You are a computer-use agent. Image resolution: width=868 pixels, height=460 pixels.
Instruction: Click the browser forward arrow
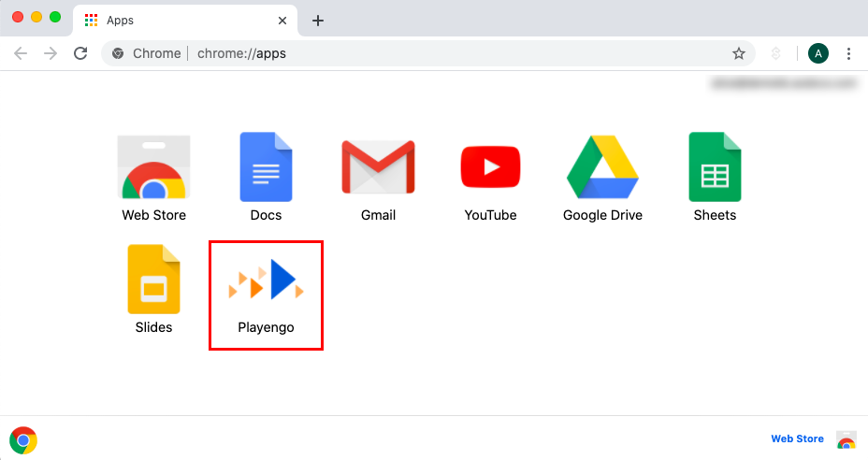click(51, 53)
